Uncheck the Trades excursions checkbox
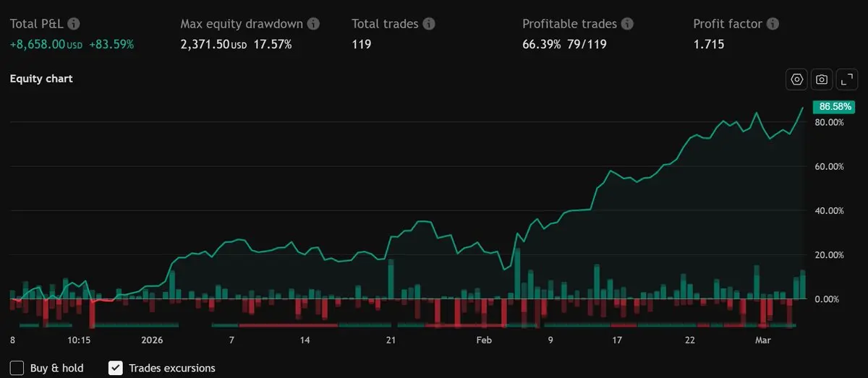Viewport: 868px width, 378px height. [116, 368]
